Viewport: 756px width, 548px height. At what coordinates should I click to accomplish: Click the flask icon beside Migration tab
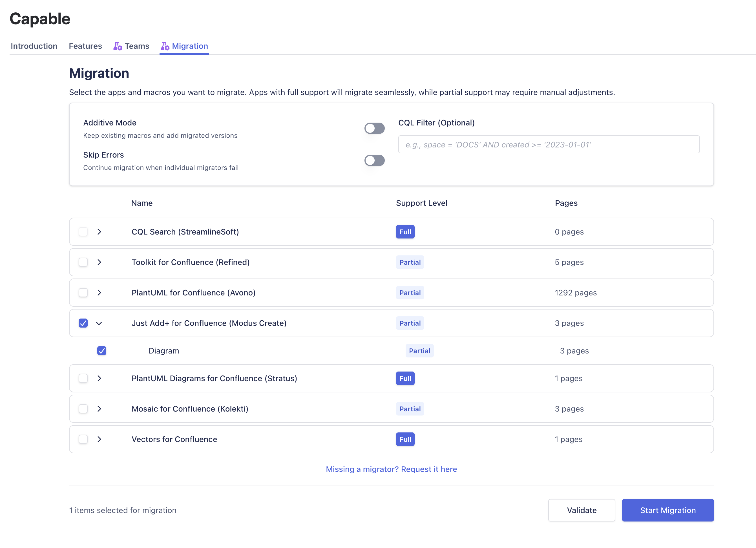click(165, 46)
